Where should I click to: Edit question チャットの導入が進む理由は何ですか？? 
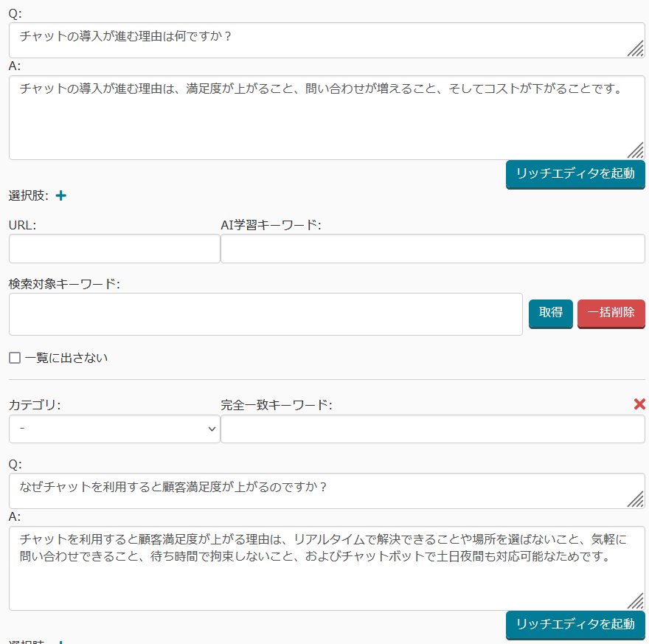[317, 40]
